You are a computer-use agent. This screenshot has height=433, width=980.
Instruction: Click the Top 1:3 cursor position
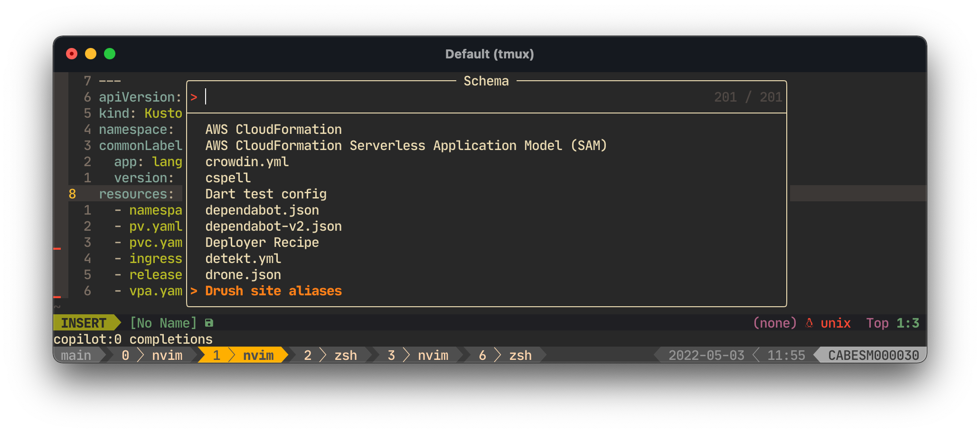point(893,323)
